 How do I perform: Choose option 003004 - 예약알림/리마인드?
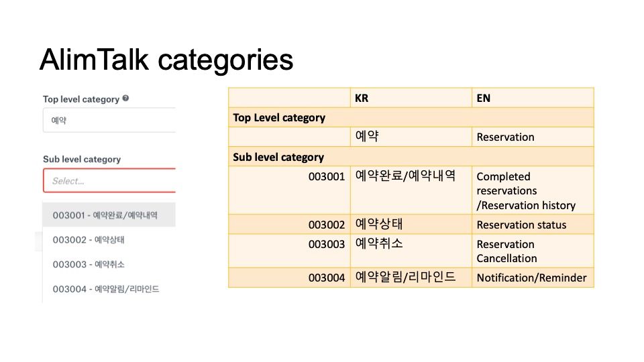tap(109, 288)
